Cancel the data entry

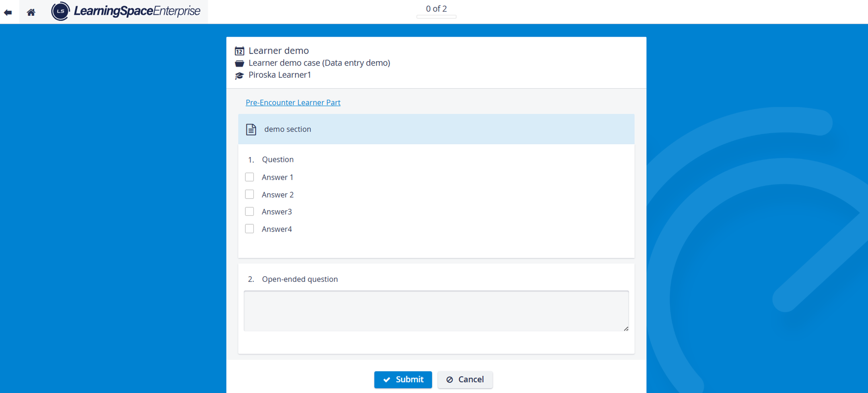(465, 380)
